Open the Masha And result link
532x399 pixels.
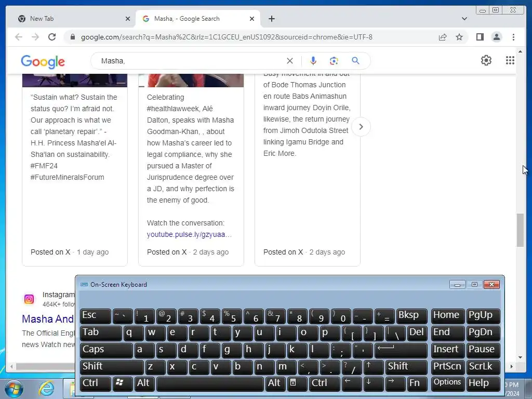pos(48,319)
